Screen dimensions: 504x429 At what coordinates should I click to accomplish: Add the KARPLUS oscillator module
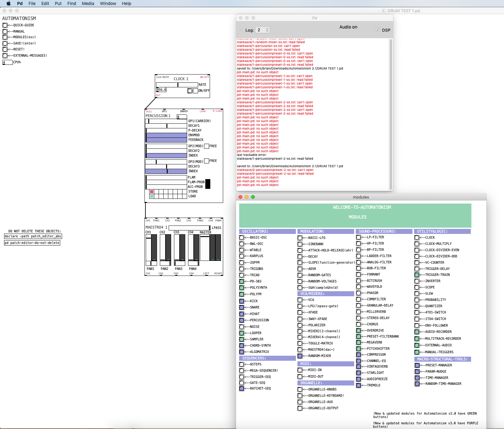pyautogui.click(x=242, y=256)
